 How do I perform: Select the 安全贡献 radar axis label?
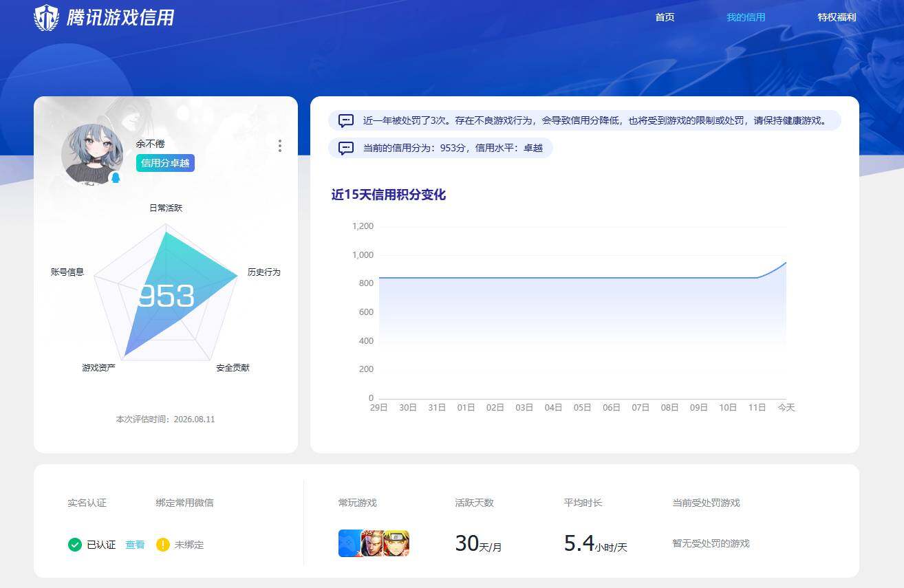(x=233, y=368)
